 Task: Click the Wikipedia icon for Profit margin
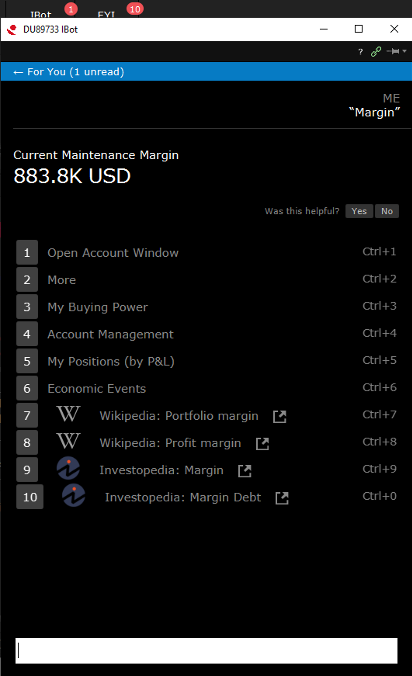coord(68,442)
